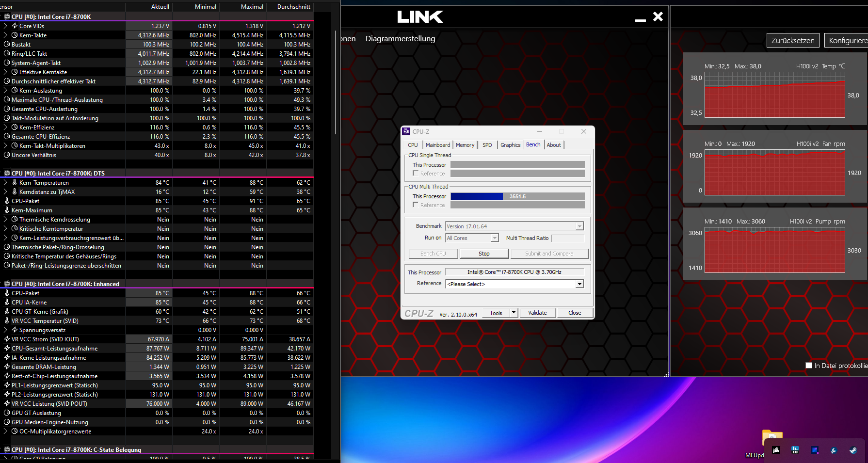Viewport: 868px width, 463px height.
Task: Enable the 'In Datei protokollieren' checkbox
Action: pyautogui.click(x=808, y=365)
